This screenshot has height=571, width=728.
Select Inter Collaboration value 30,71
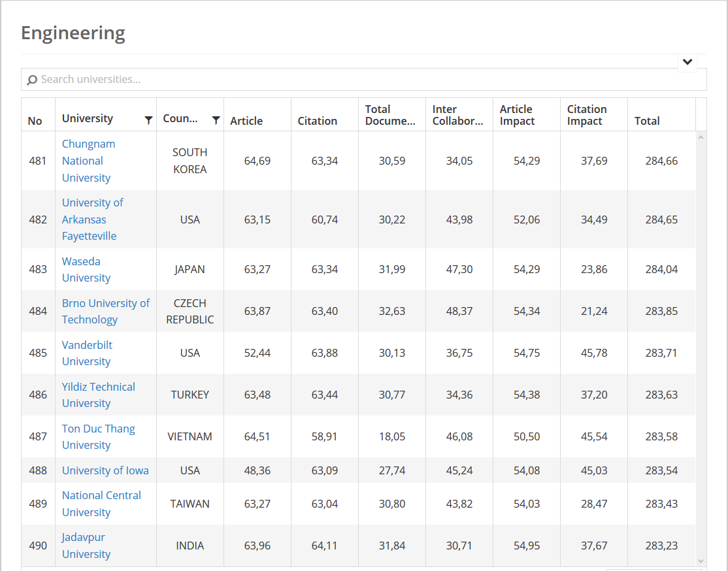tap(459, 546)
